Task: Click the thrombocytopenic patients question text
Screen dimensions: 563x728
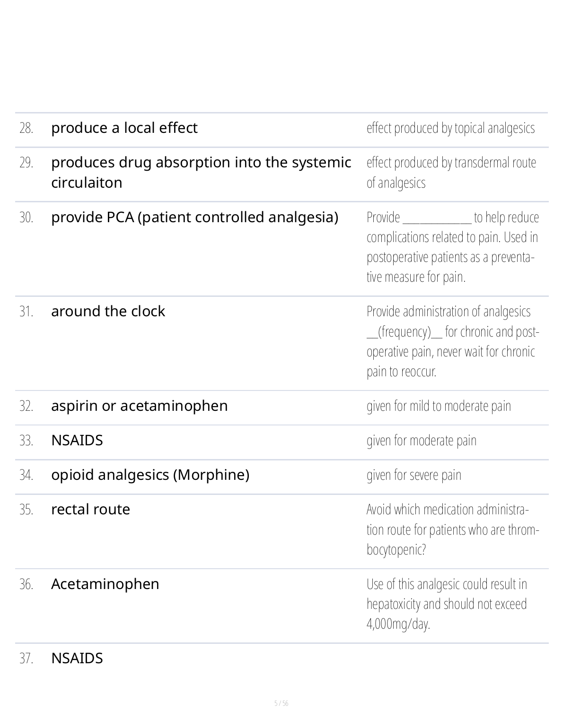Action: pos(452,529)
